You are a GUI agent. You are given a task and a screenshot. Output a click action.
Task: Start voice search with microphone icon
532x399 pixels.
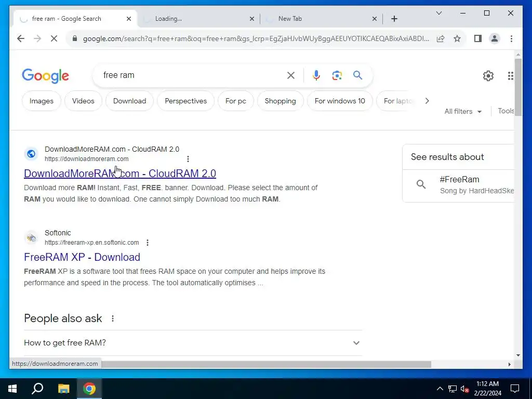click(316, 75)
